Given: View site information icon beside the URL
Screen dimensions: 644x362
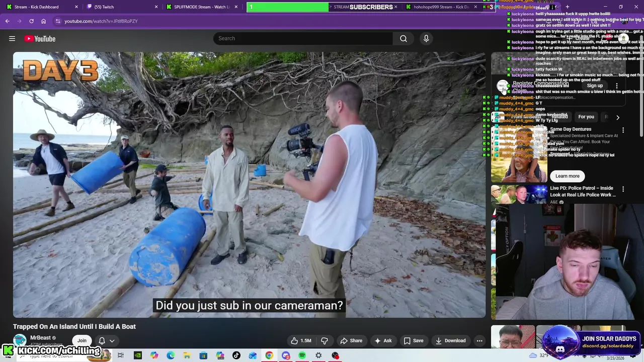Looking at the screenshot, I should coord(58,21).
